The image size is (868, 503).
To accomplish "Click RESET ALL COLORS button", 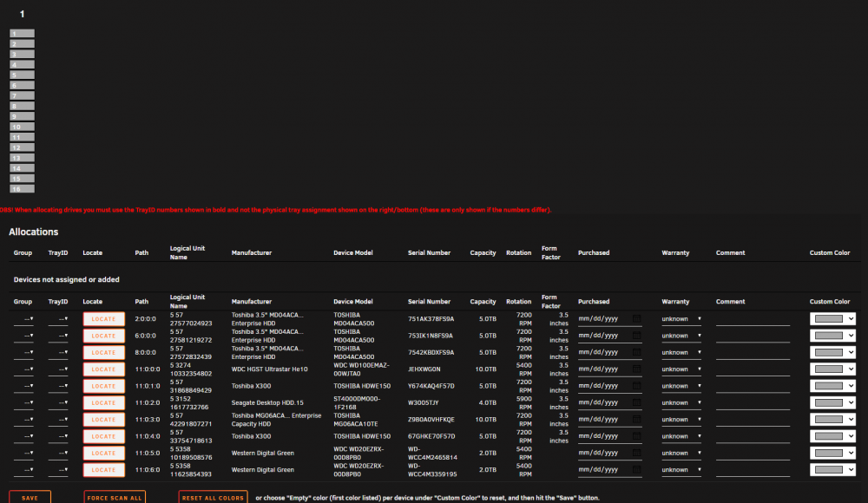I will 213,498.
